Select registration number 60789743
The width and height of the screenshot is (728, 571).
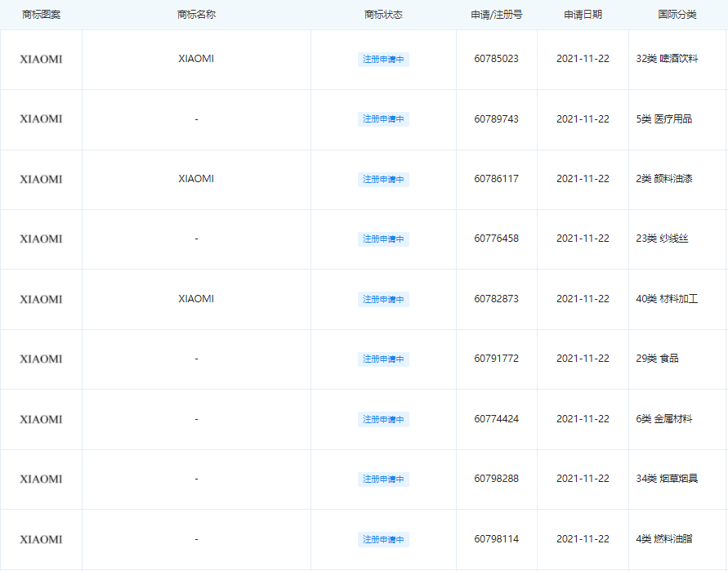pyautogui.click(x=496, y=118)
